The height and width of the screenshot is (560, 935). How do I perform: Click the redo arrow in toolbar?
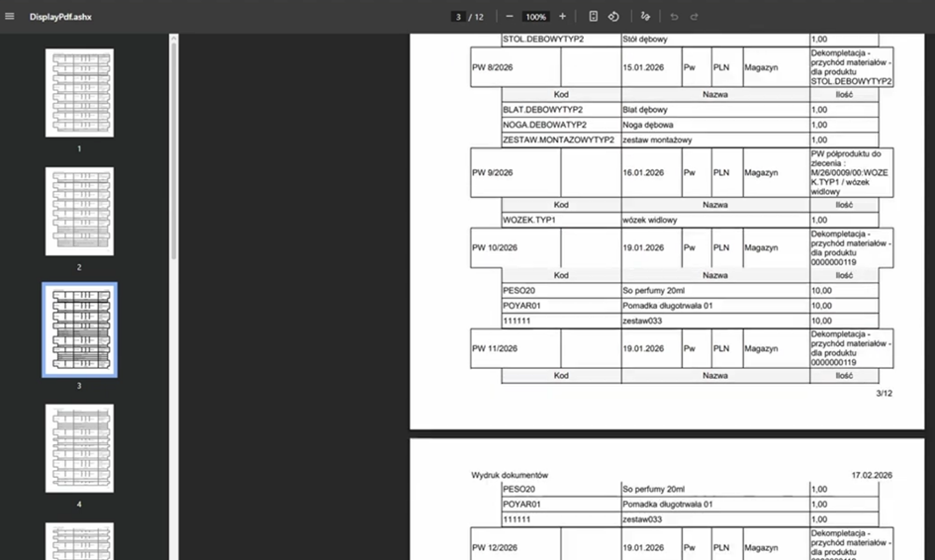click(695, 17)
